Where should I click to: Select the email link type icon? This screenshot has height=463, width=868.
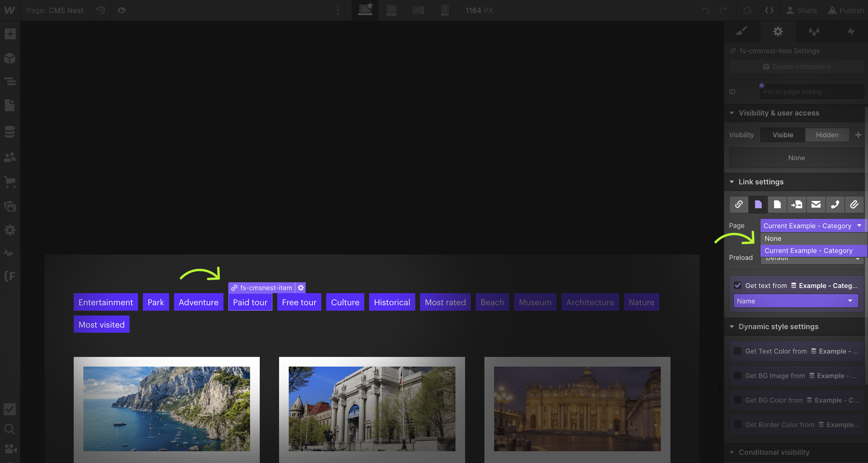point(816,204)
